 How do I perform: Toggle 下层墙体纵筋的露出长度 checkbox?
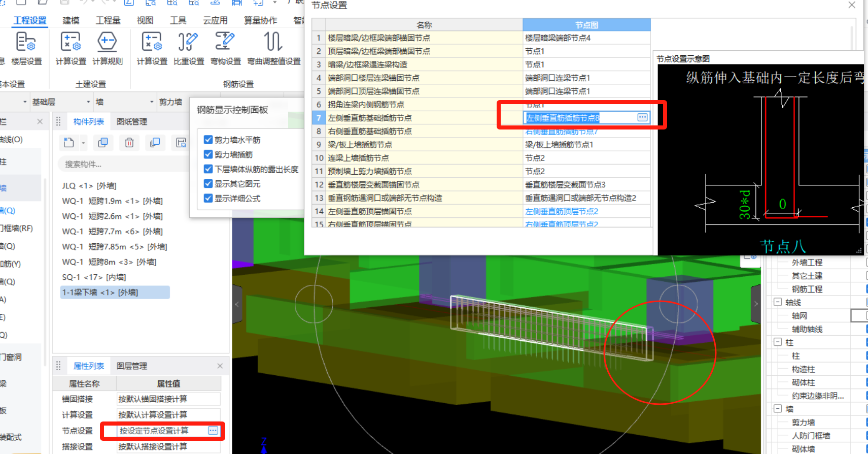point(208,169)
